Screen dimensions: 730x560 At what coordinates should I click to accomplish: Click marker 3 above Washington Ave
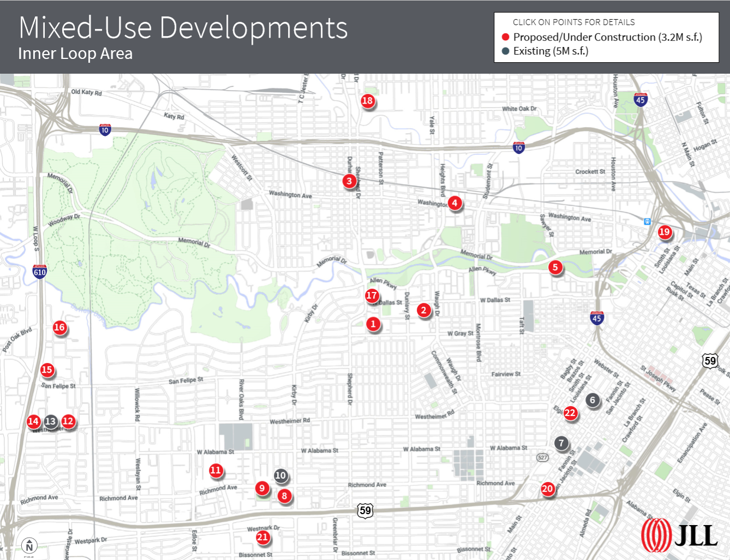click(x=350, y=181)
